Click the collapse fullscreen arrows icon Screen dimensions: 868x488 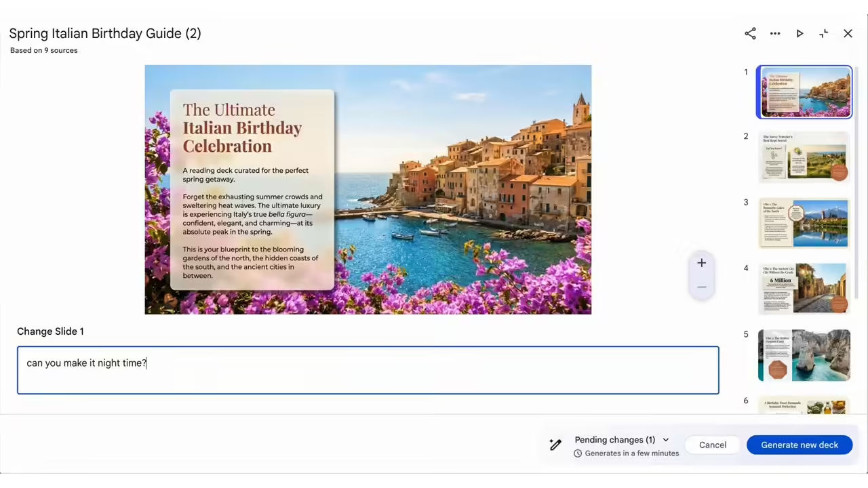click(824, 34)
